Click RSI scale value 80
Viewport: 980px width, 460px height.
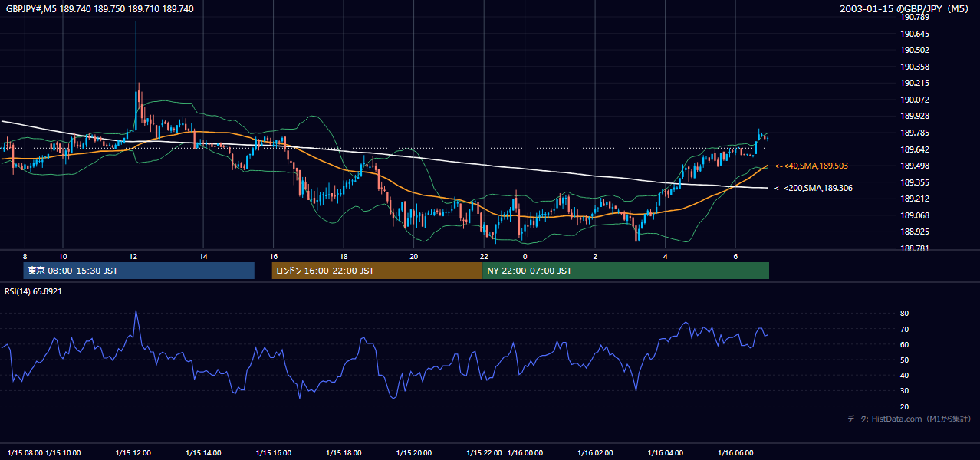904,314
